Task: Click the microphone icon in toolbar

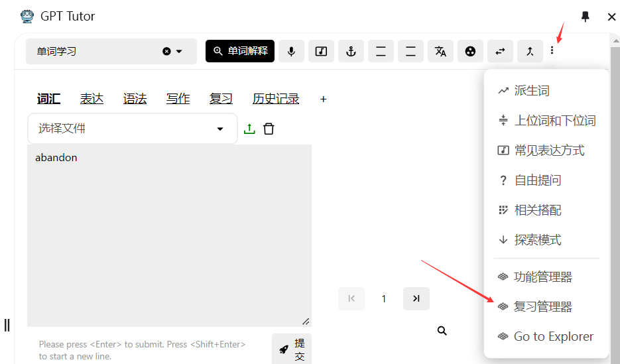Action: pyautogui.click(x=291, y=51)
